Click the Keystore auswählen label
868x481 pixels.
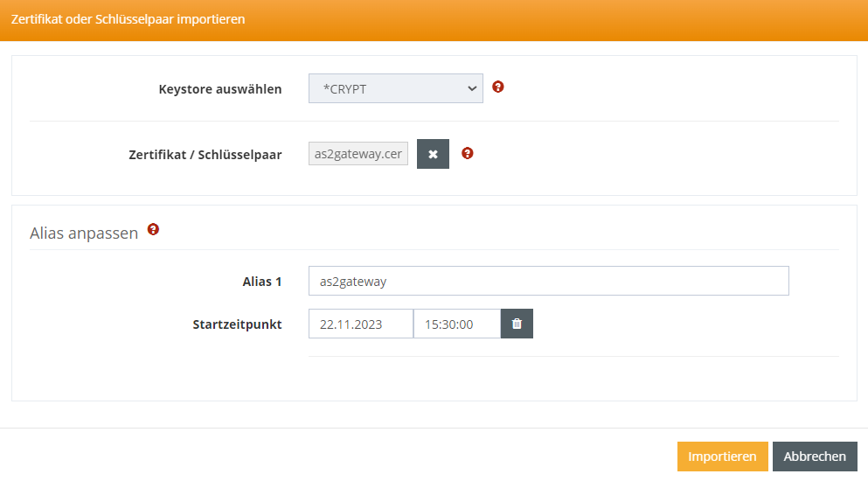(x=220, y=89)
